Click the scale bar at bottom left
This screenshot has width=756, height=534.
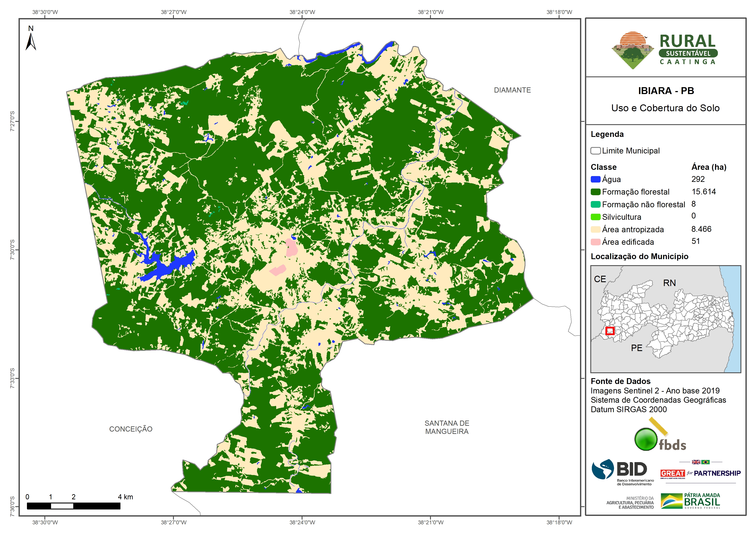(x=73, y=506)
